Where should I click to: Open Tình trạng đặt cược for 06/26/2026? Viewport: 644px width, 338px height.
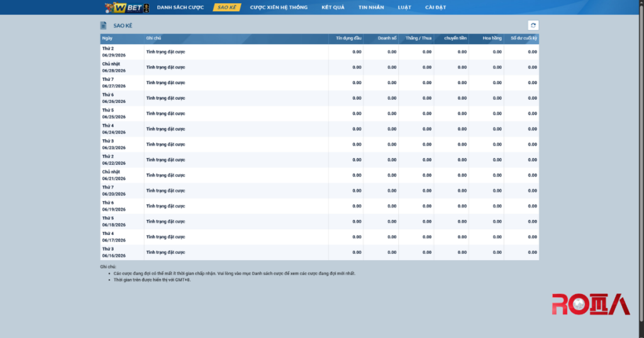coord(165,98)
